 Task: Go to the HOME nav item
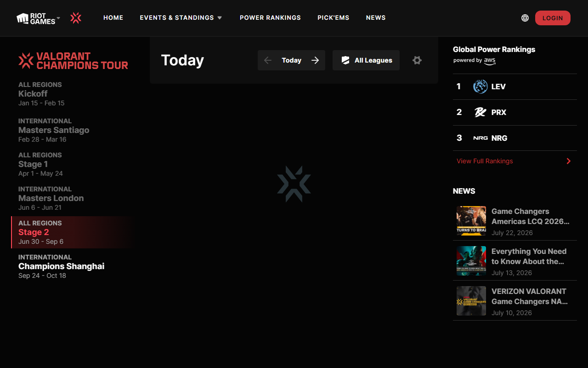click(113, 18)
